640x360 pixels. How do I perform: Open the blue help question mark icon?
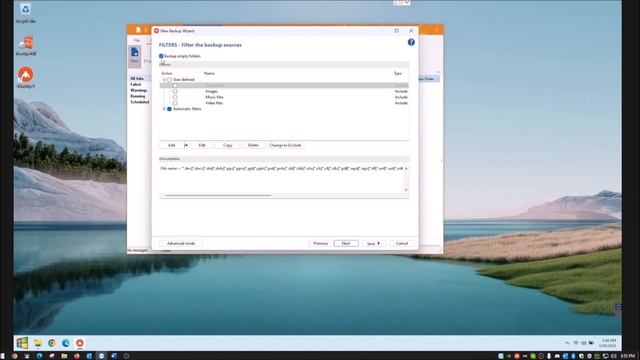click(x=411, y=42)
